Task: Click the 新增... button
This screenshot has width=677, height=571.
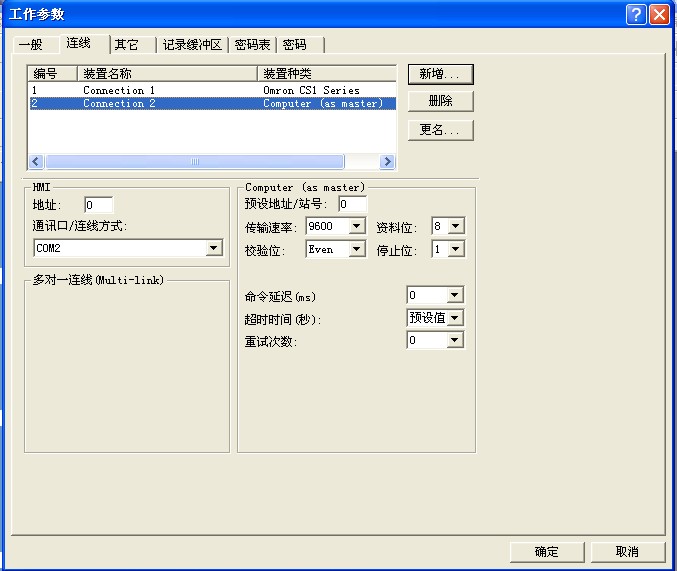Action: coord(440,74)
